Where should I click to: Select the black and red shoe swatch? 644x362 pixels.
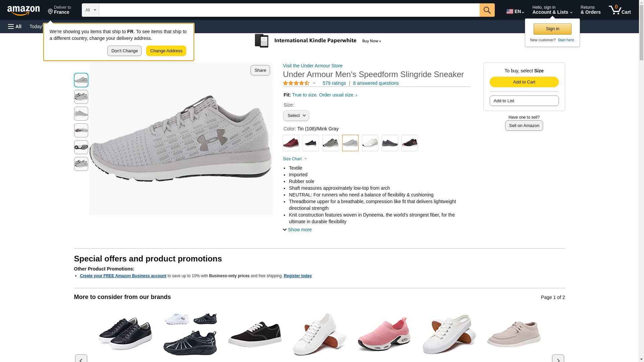click(410, 143)
